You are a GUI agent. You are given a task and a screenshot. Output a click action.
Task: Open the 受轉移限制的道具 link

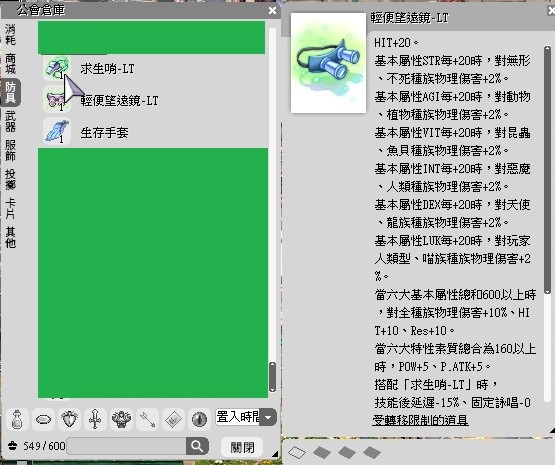[x=420, y=420]
